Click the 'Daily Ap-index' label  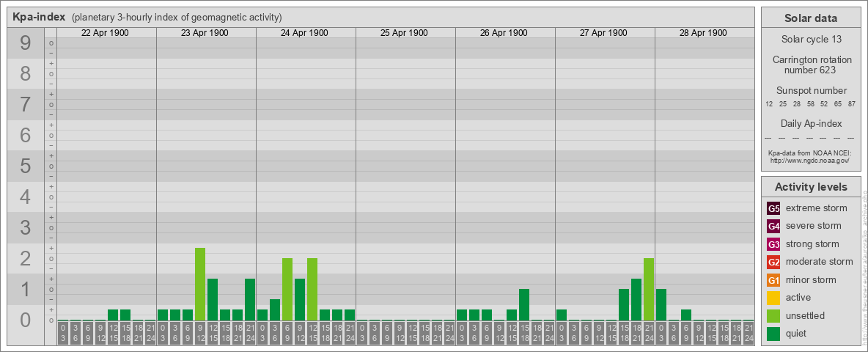click(811, 123)
